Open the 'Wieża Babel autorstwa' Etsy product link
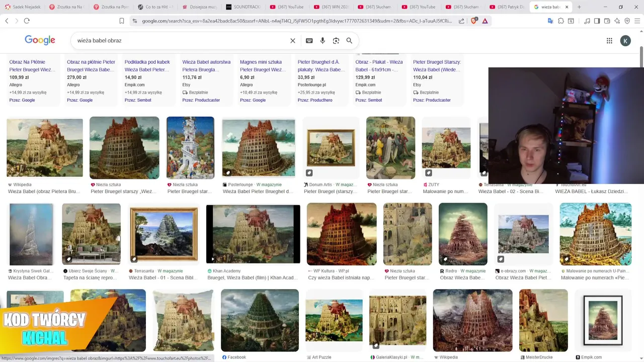This screenshot has width=644, height=362. point(206,65)
